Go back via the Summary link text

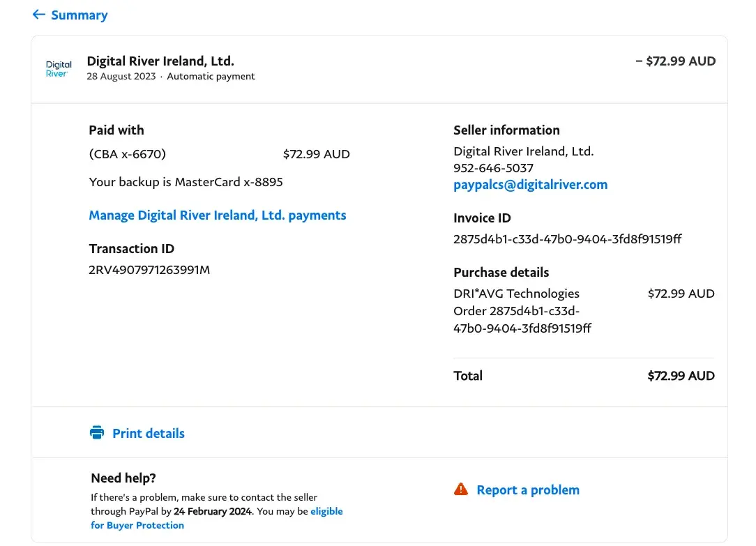(x=80, y=15)
